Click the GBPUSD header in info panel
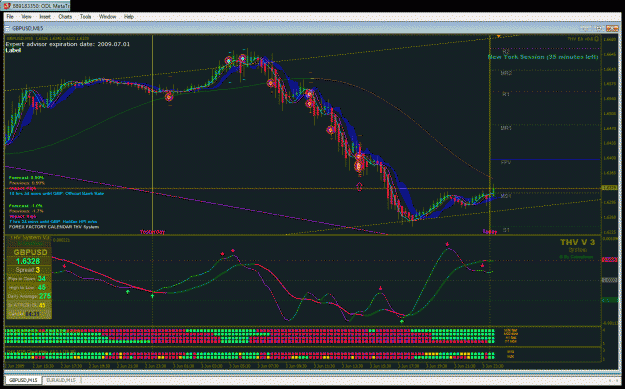The height and width of the screenshot is (389, 625). [x=30, y=252]
